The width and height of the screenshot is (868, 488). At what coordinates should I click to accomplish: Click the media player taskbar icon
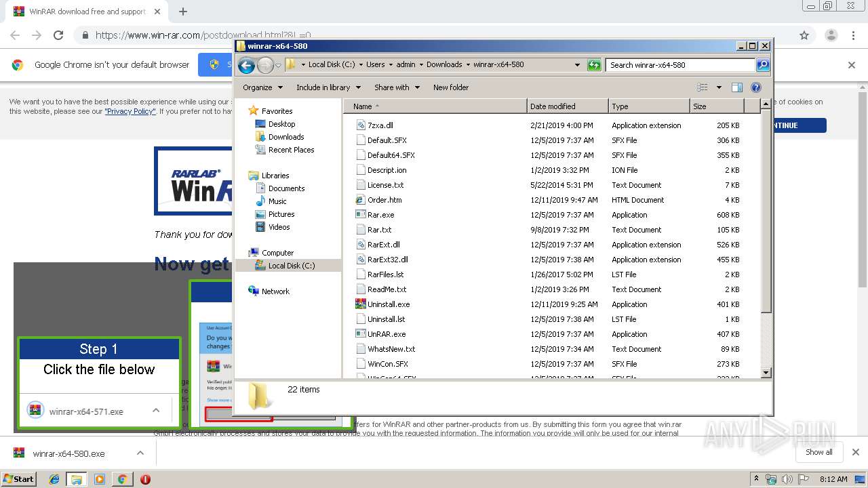click(x=100, y=479)
